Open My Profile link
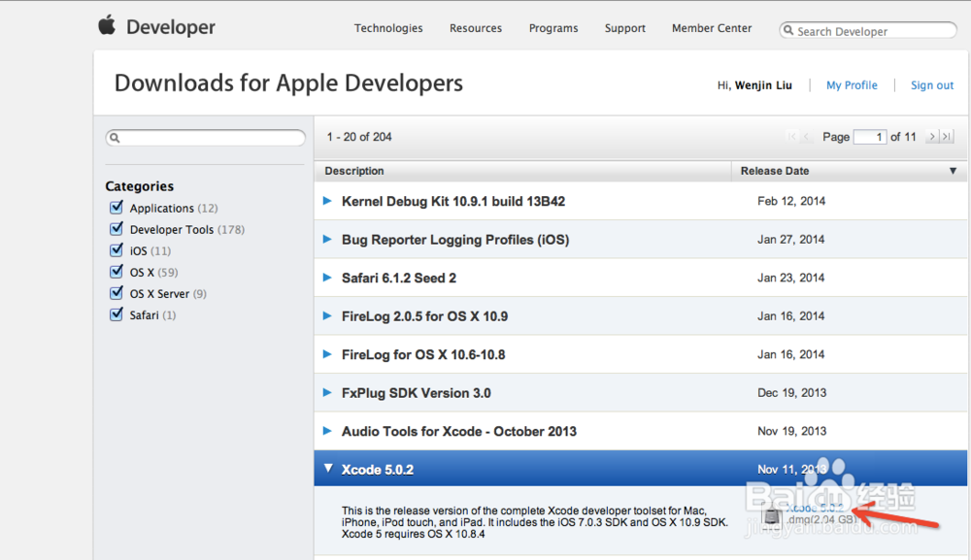The height and width of the screenshot is (560, 971). click(852, 85)
